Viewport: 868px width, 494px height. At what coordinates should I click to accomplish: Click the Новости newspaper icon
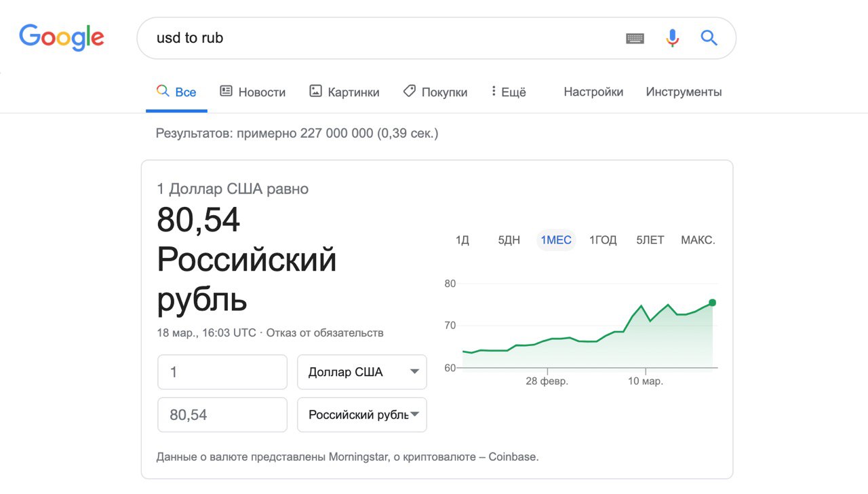(x=226, y=91)
